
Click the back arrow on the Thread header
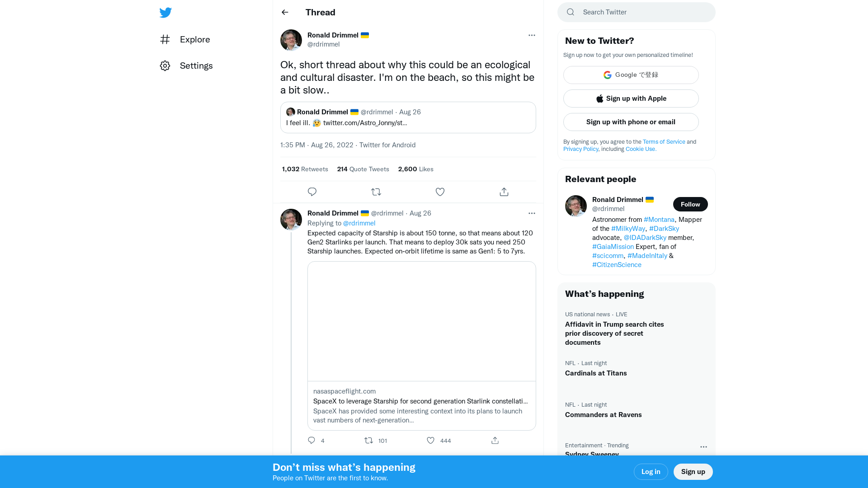(x=284, y=12)
